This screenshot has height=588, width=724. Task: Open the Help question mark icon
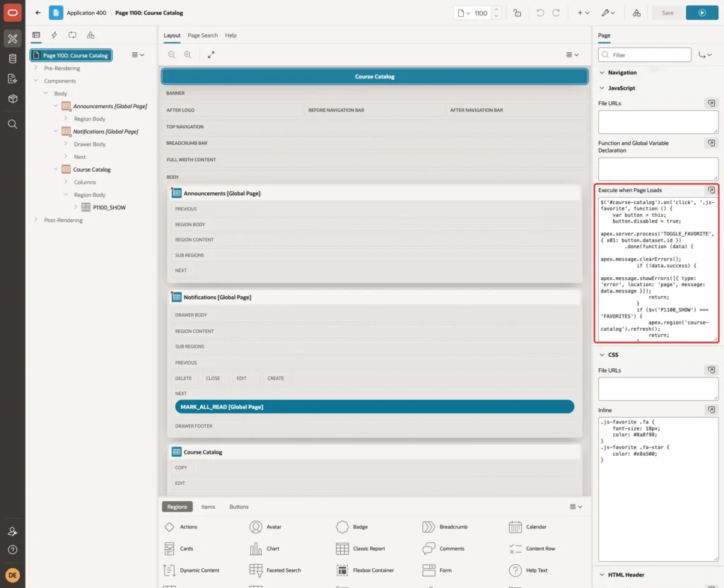(13, 550)
